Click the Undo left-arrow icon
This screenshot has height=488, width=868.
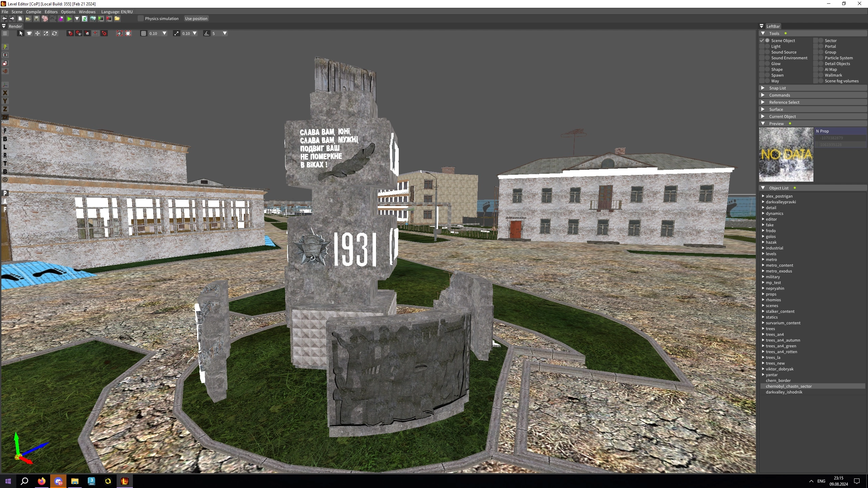pyautogui.click(x=4, y=19)
